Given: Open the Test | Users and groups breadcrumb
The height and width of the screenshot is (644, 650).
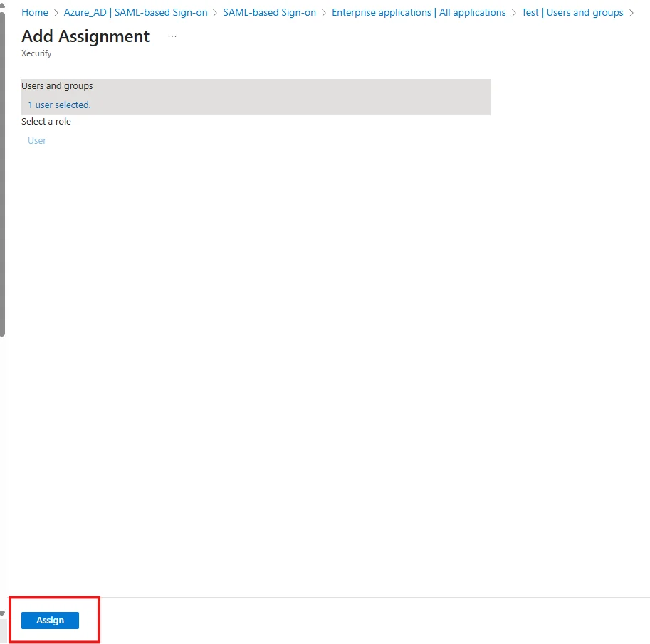Looking at the screenshot, I should (572, 12).
